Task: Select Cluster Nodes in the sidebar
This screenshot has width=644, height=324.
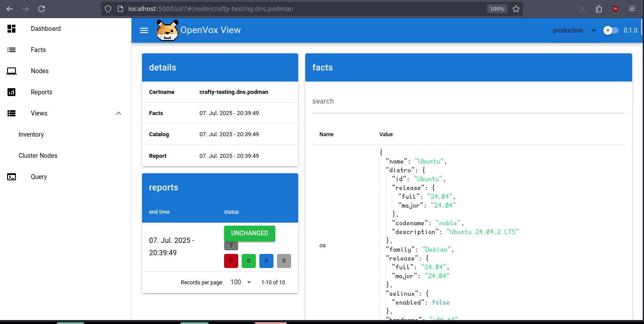Action: tap(37, 155)
